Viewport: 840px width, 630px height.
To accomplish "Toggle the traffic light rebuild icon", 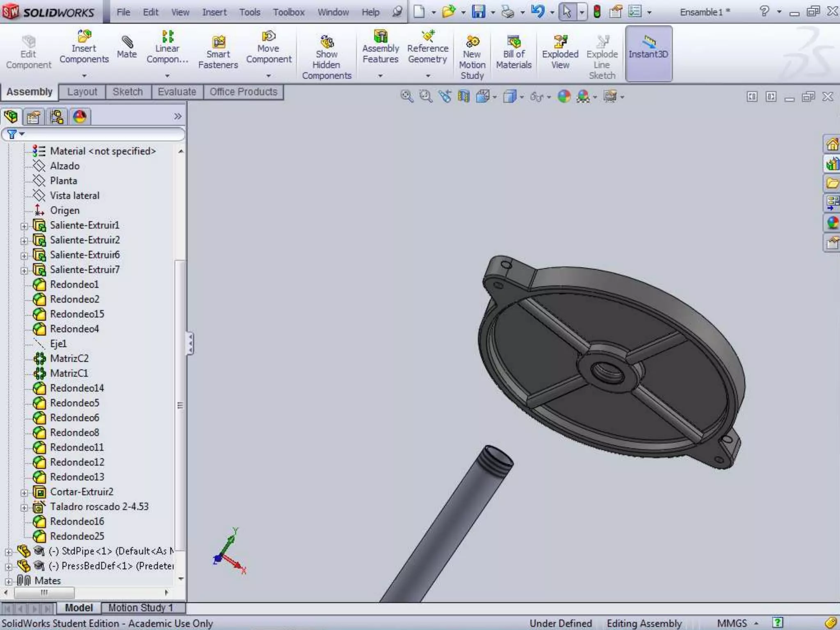I will coord(597,12).
